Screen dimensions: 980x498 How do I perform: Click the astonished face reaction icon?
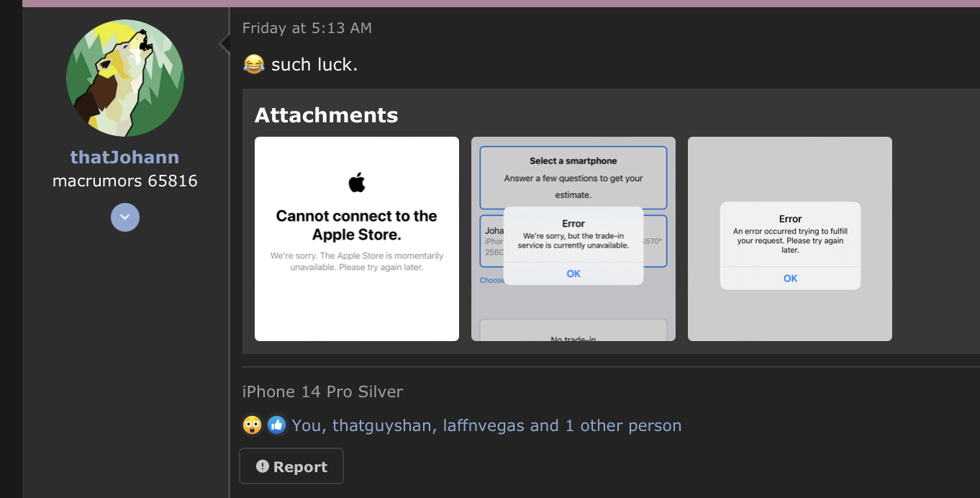coord(252,425)
